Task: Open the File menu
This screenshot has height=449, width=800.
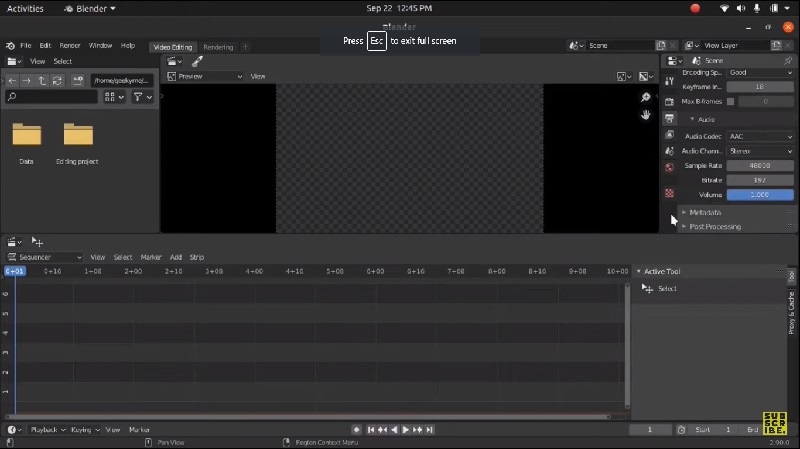Action: coord(26,45)
